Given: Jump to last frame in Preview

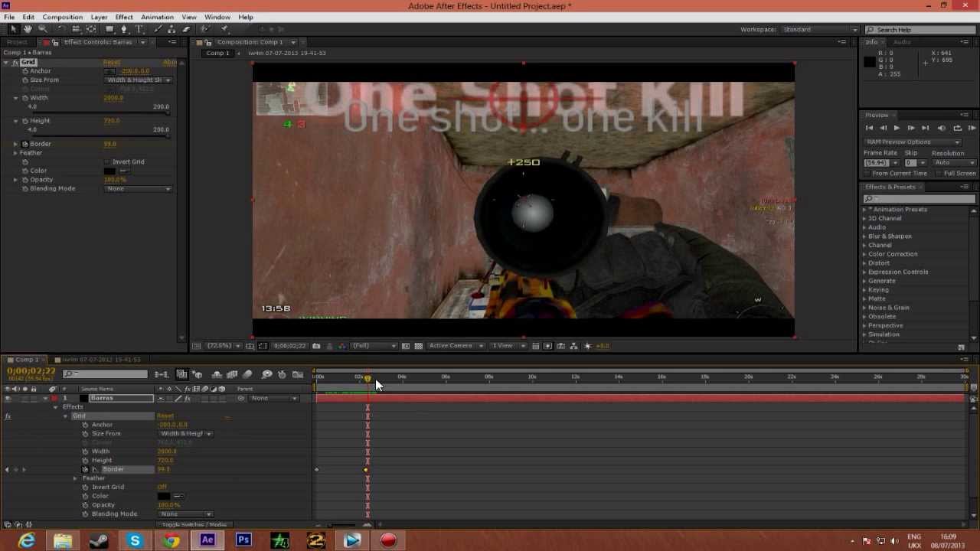Looking at the screenshot, I should (x=925, y=129).
